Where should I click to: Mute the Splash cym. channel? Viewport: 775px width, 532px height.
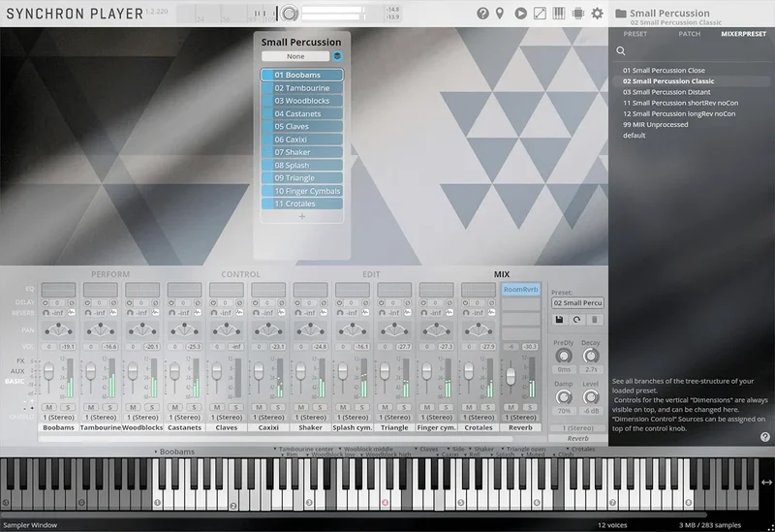pyautogui.click(x=343, y=407)
